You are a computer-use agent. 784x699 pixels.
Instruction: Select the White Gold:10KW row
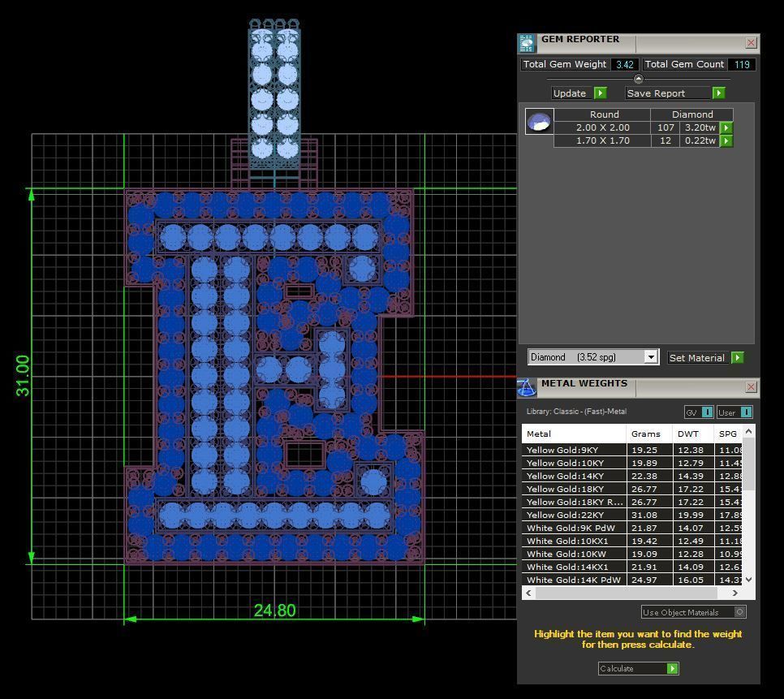pyautogui.click(x=632, y=554)
